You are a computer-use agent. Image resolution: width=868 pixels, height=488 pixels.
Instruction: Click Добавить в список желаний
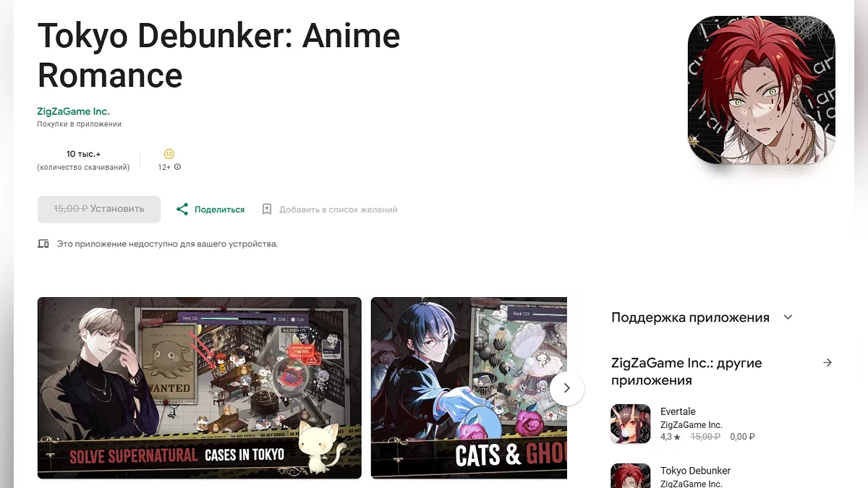point(339,210)
